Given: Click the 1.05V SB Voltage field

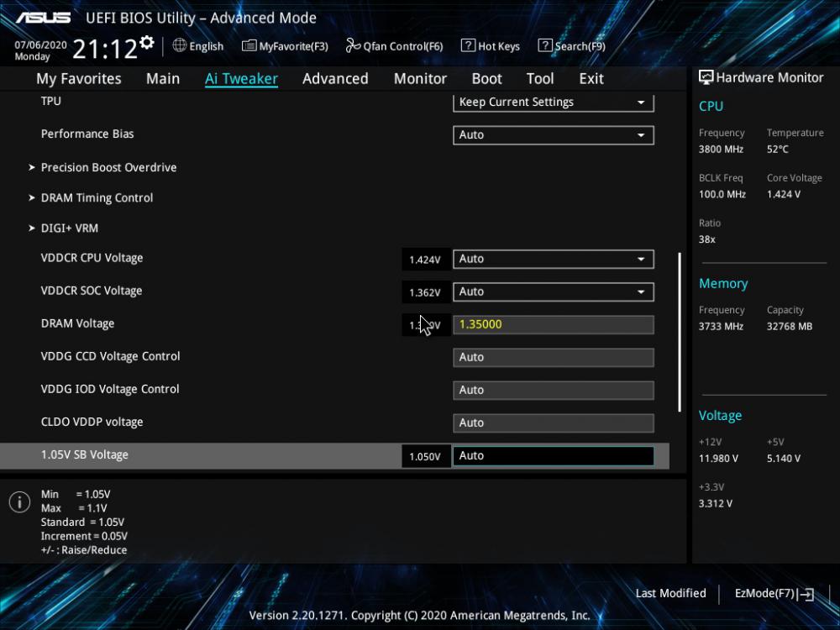Looking at the screenshot, I should tap(554, 456).
